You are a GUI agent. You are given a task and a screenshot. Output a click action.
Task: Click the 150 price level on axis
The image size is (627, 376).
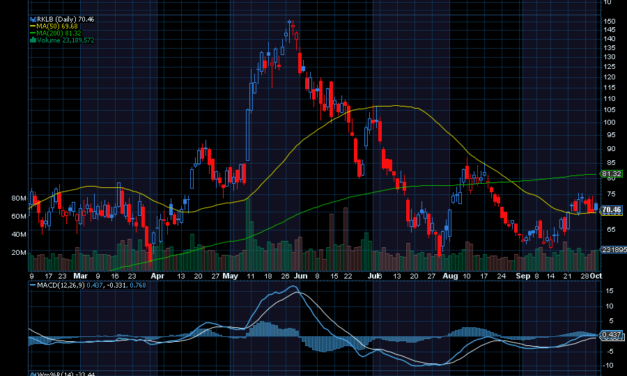610,21
